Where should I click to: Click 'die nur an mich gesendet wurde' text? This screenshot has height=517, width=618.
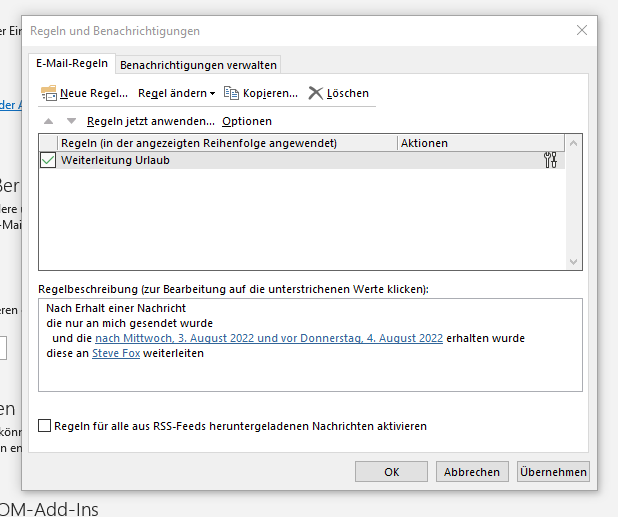130,323
